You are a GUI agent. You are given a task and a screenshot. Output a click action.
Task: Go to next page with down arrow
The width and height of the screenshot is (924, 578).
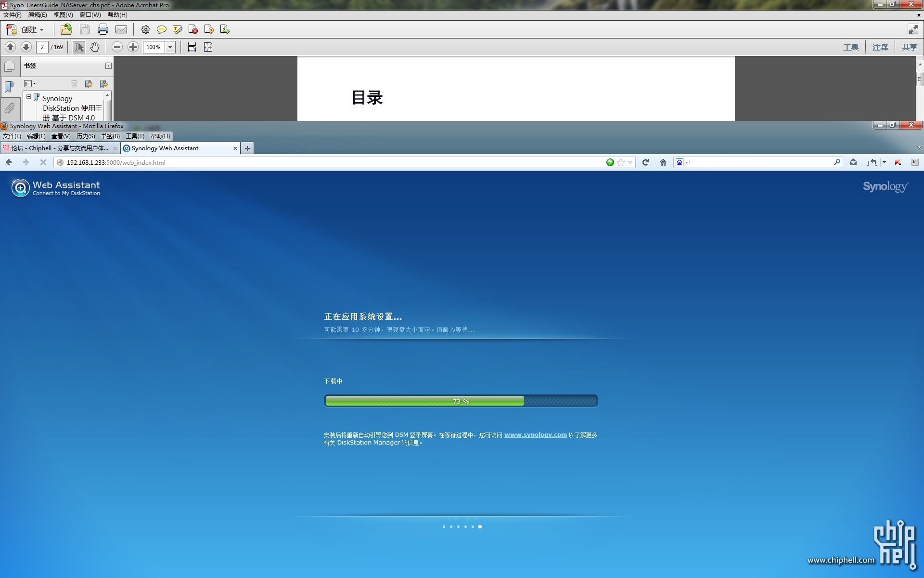point(26,47)
